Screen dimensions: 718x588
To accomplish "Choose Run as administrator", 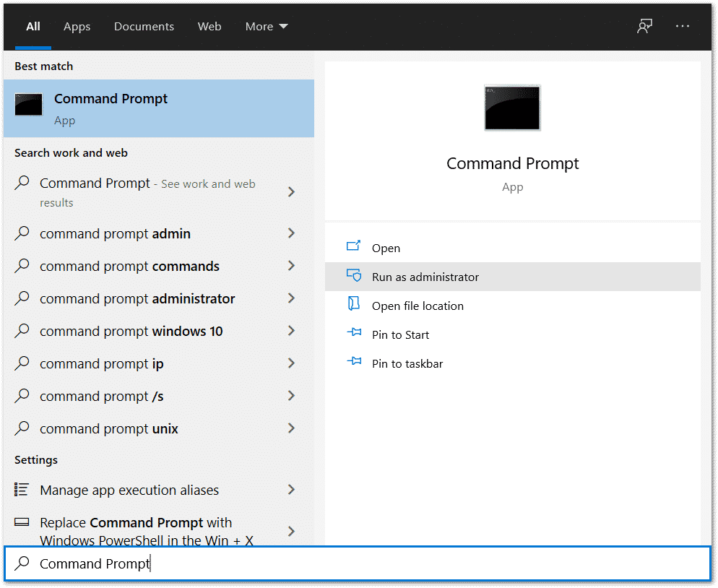I will coord(513,277).
